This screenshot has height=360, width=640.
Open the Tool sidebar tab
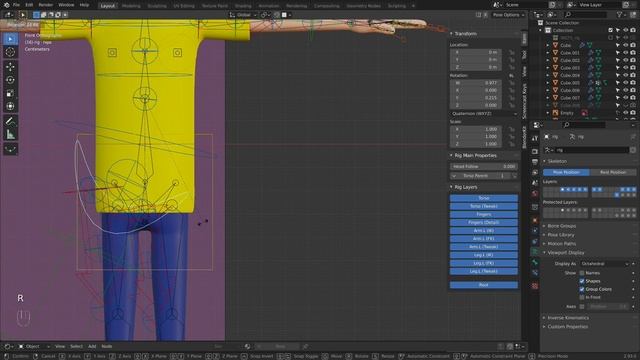524,54
